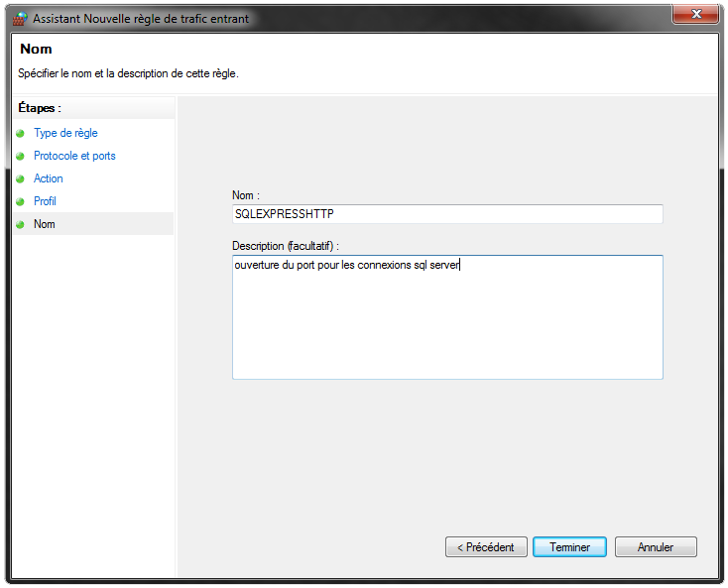Click green bullet beside Action step

[20, 179]
